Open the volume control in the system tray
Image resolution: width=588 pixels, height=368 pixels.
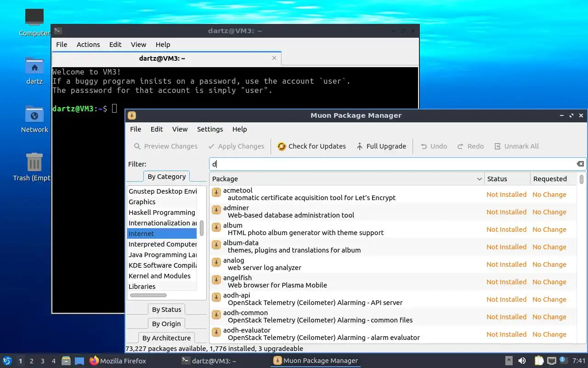(522, 361)
